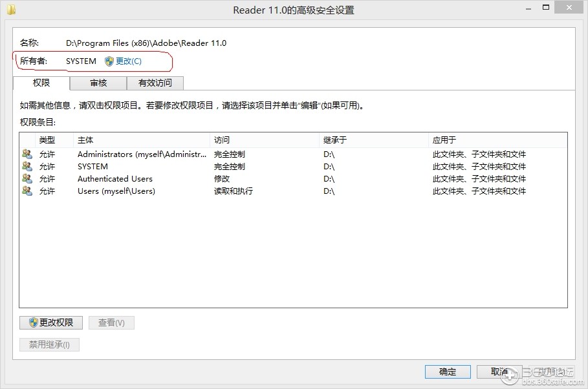588x389 pixels.
Task: Switch to the 审核 tab
Action: point(98,83)
